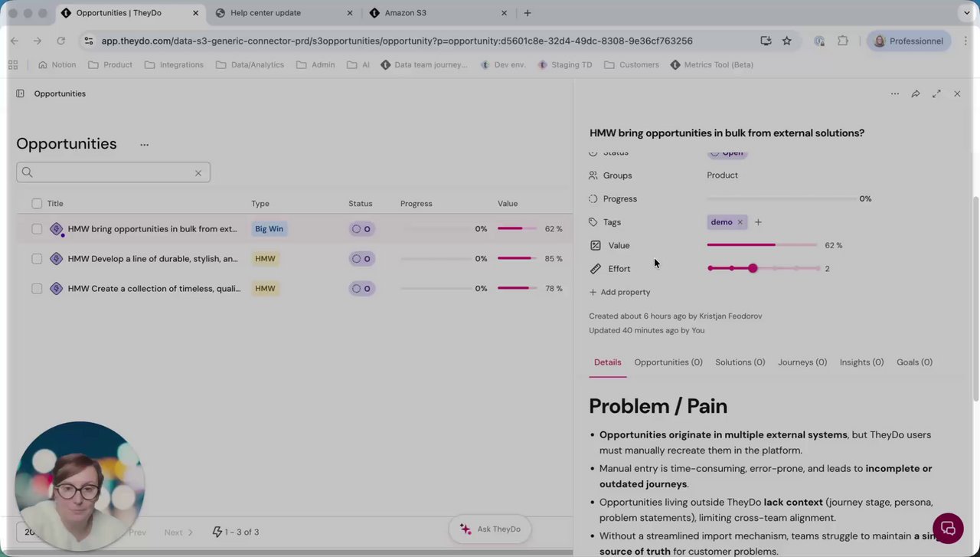Open the three-dots menu in detail panel
The width and height of the screenshot is (980, 557).
click(x=894, y=93)
